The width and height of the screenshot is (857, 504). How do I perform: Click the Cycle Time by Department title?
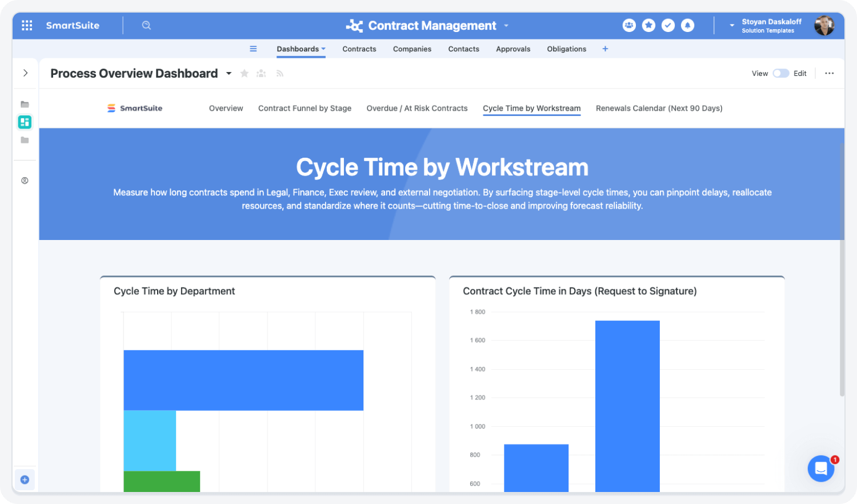pos(174,291)
